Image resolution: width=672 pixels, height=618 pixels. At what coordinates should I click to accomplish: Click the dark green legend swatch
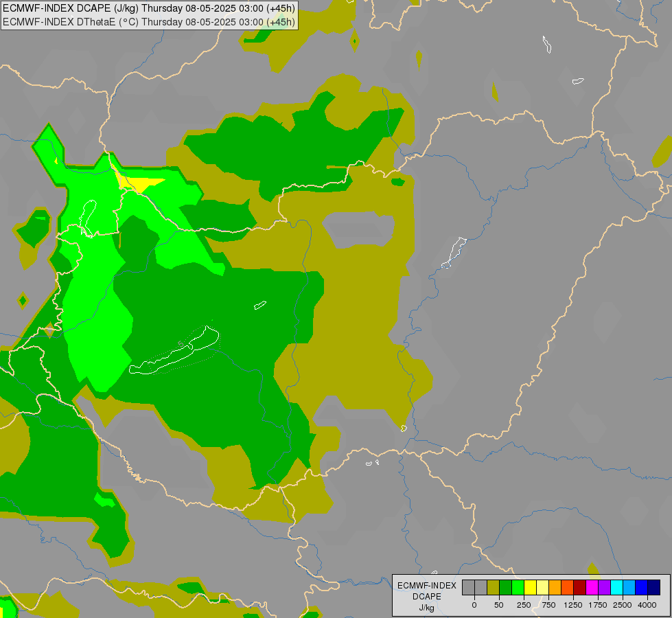coord(505,587)
